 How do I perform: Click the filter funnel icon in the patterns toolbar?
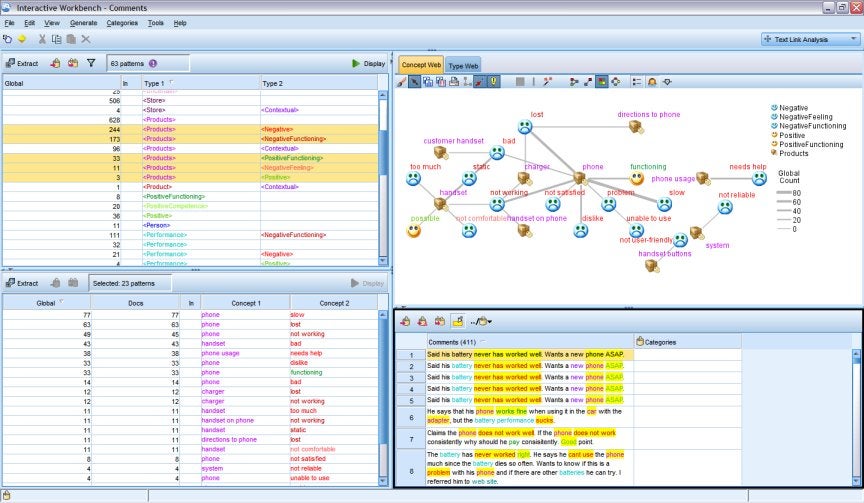tap(91, 63)
